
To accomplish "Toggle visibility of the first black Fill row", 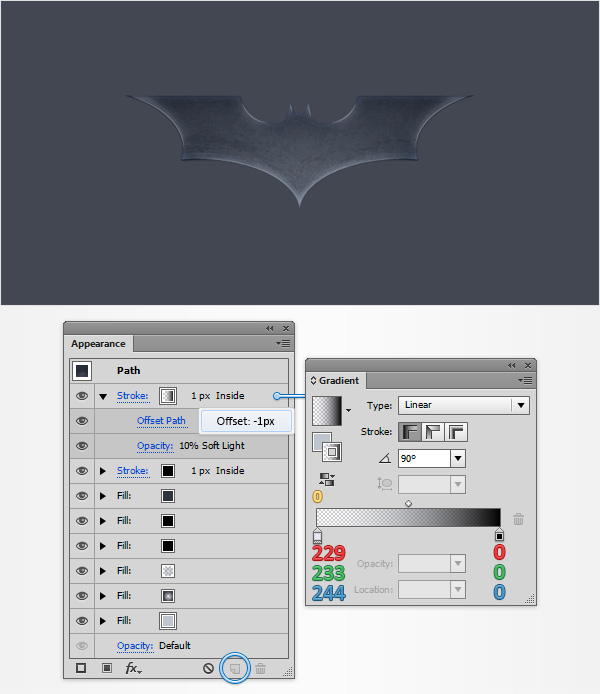I will click(82, 521).
